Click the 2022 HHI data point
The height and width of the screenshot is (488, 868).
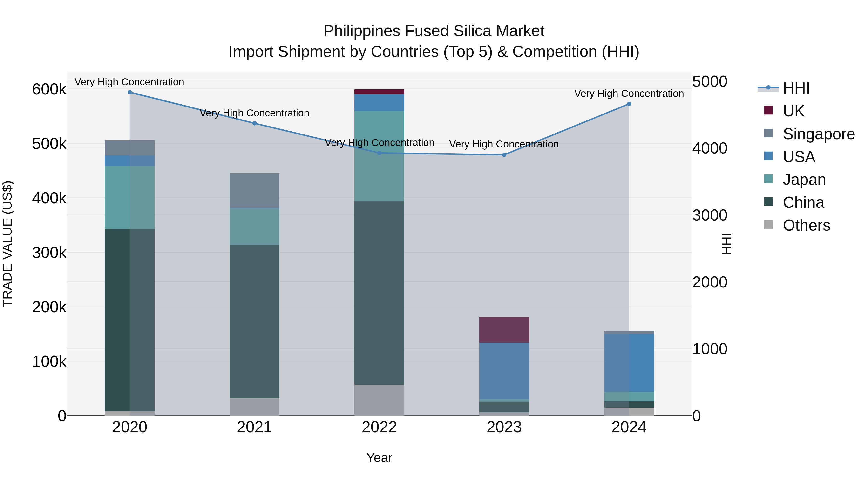click(x=380, y=153)
